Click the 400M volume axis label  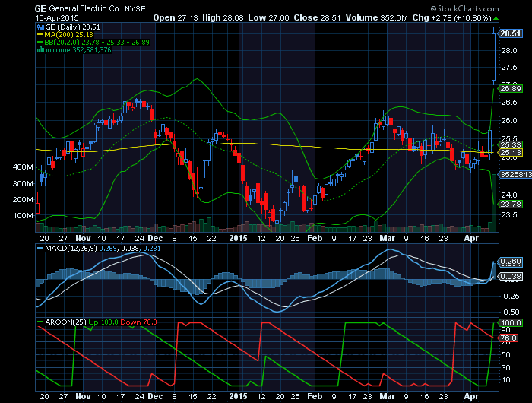pyautogui.click(x=23, y=167)
